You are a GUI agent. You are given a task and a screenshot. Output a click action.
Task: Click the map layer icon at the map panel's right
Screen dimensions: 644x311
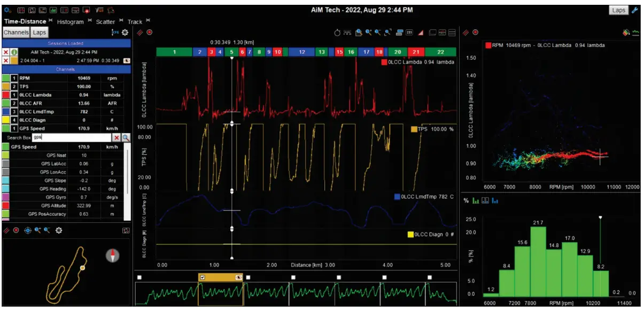(126, 230)
